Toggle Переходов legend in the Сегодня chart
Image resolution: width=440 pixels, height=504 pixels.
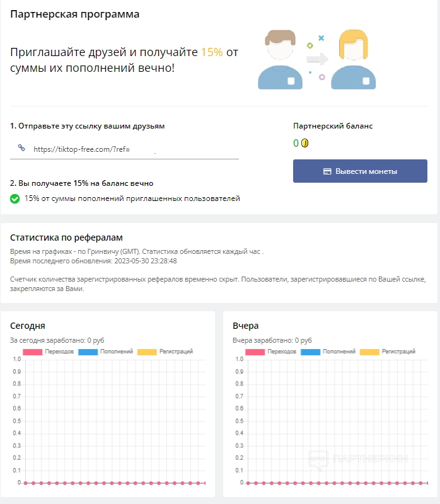coord(49,352)
